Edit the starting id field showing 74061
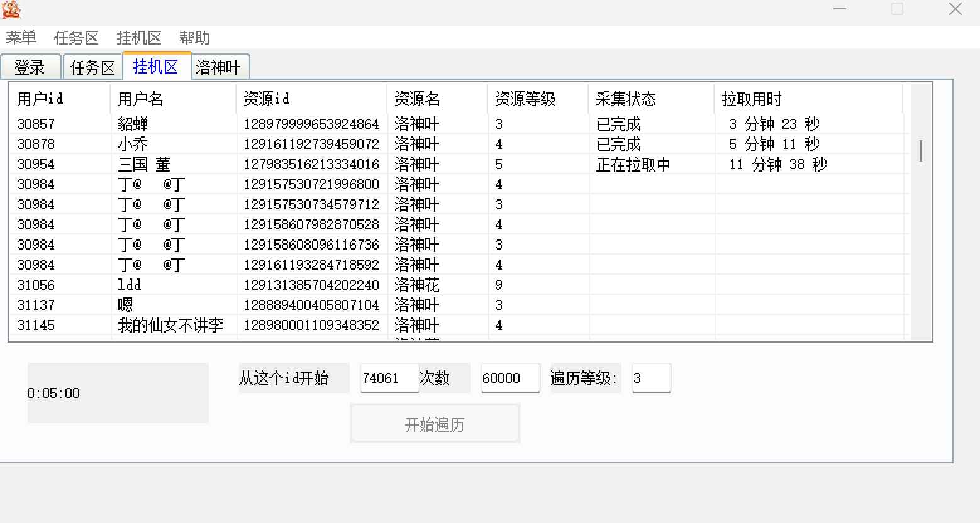This screenshot has width=980, height=523. coord(388,378)
